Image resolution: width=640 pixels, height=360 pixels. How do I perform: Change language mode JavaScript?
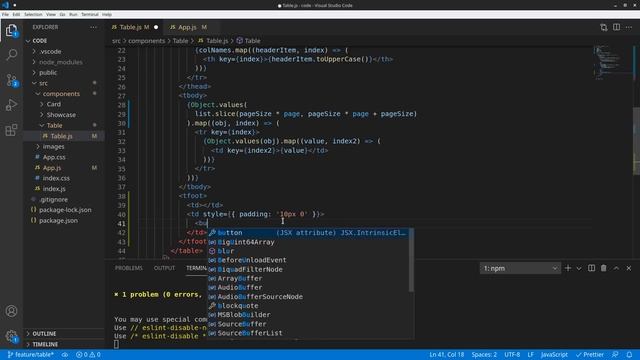[554, 355]
